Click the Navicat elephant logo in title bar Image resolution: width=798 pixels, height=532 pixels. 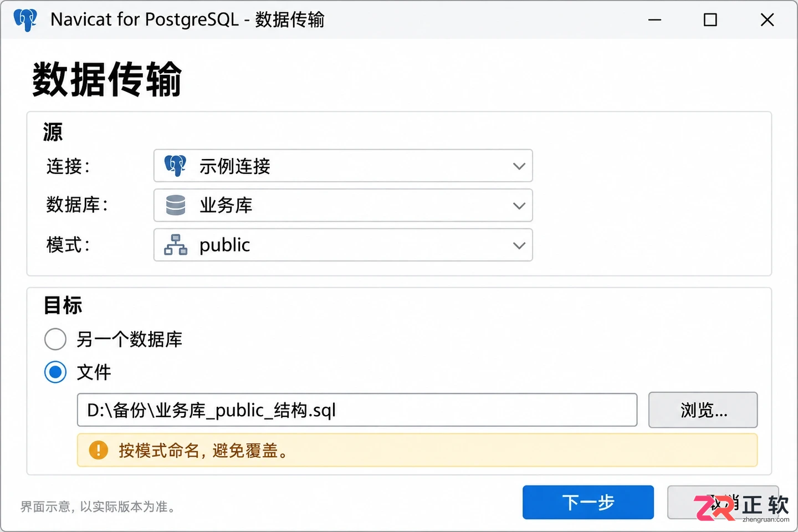pyautogui.click(x=25, y=20)
